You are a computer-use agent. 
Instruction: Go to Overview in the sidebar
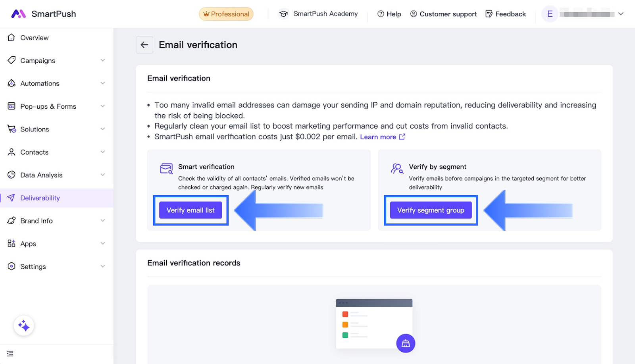click(x=35, y=38)
